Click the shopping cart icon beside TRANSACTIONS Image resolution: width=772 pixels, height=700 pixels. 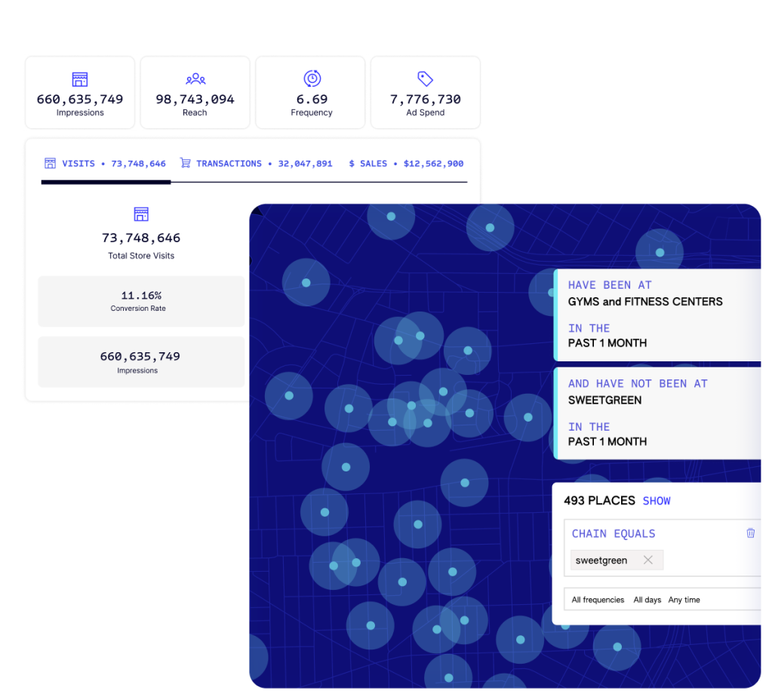point(185,163)
